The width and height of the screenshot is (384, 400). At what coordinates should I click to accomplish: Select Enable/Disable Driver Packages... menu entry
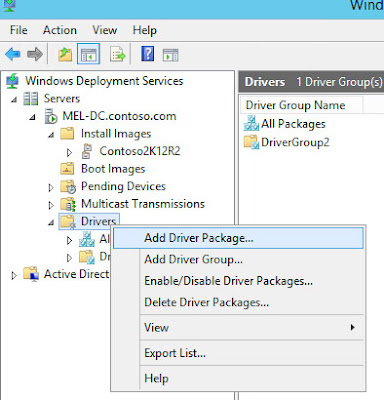click(x=238, y=281)
